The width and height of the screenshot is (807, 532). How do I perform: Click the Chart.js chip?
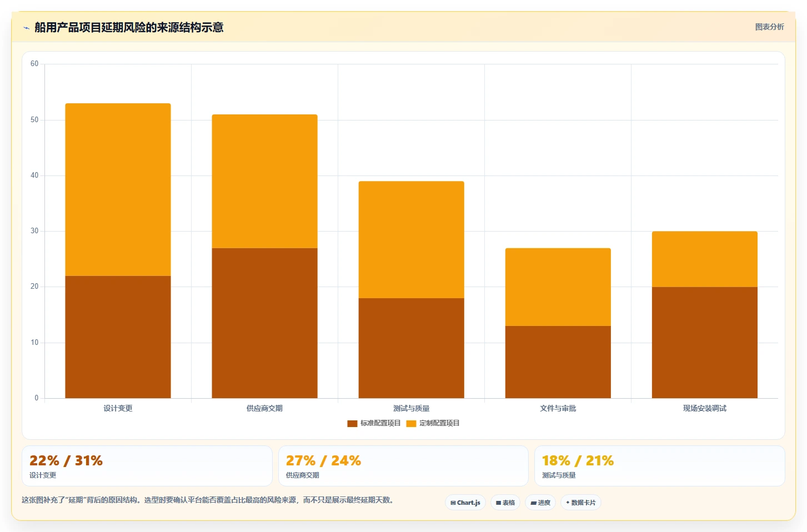tap(465, 503)
